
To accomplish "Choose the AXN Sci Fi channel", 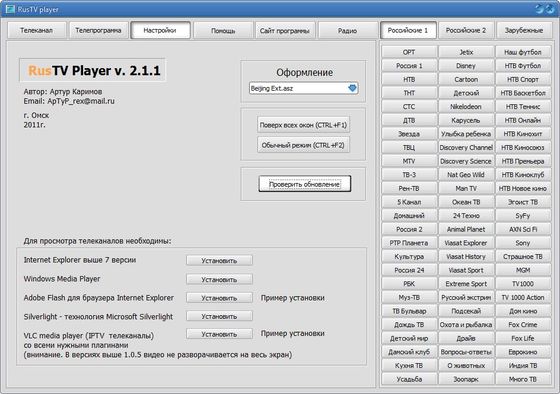I will pyautogui.click(x=523, y=229).
